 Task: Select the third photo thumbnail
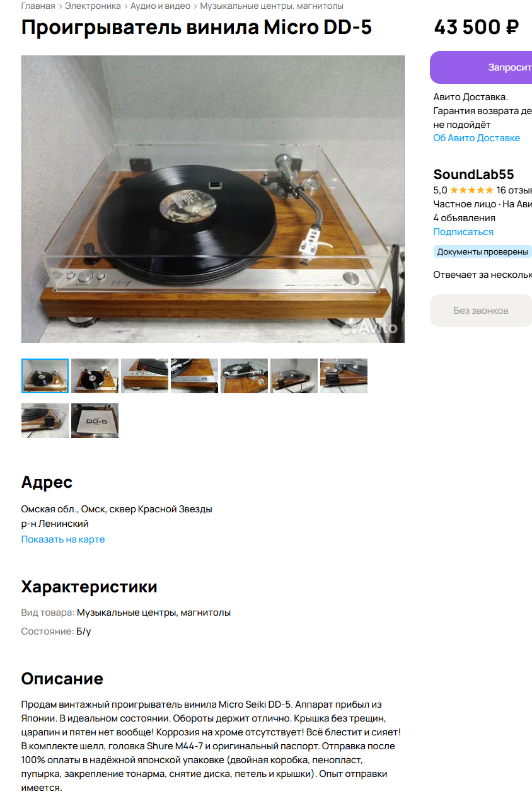click(x=144, y=376)
